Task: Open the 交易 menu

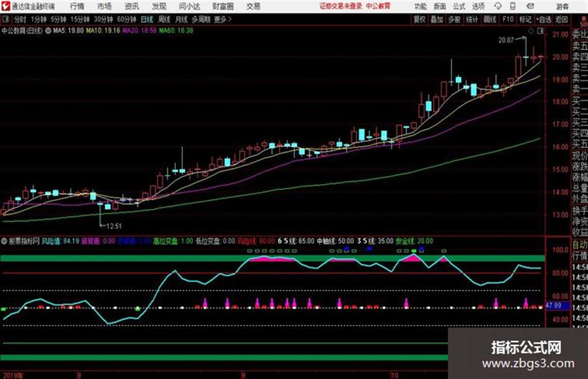Action: pyautogui.click(x=253, y=6)
